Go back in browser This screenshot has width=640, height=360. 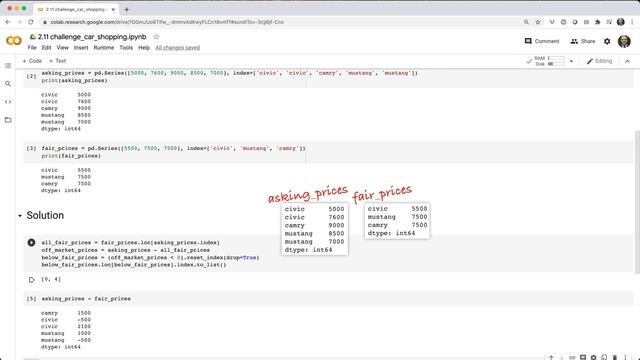[8, 22]
